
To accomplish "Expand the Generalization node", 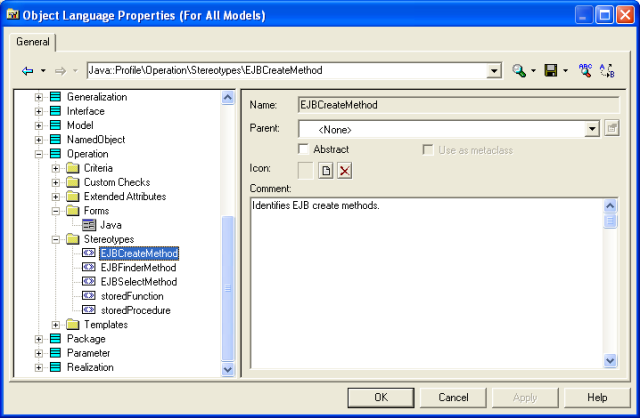I will click(38, 97).
